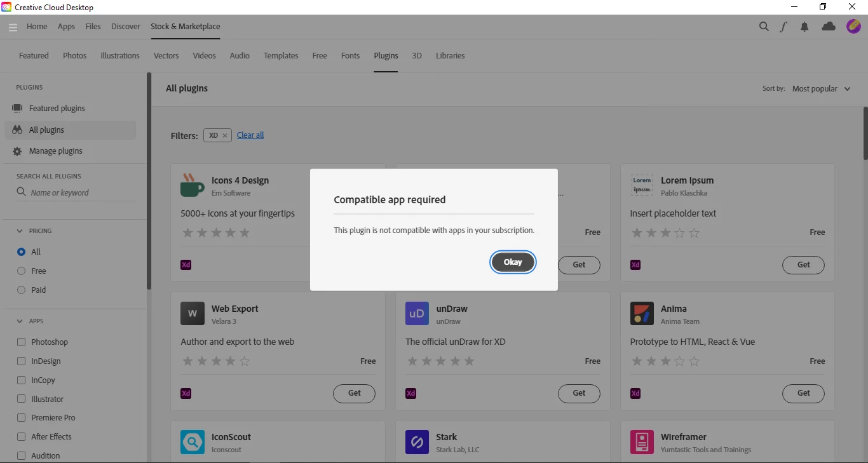
Task: Click the Xd badge on Web Export card
Action: pos(186,393)
